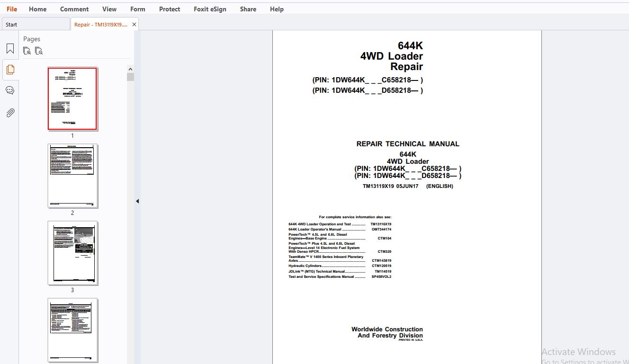Open the Foxit eSign tab
Viewport: 629px width, 364px height.
click(x=210, y=9)
